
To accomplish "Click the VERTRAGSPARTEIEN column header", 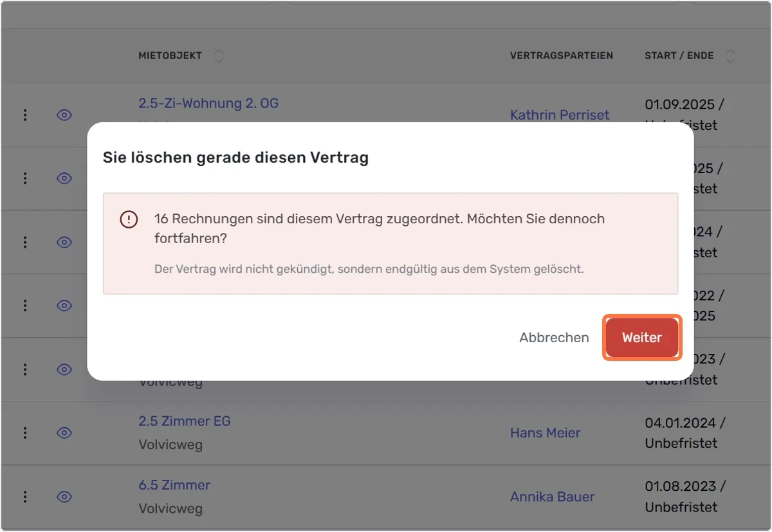I will pos(561,56).
